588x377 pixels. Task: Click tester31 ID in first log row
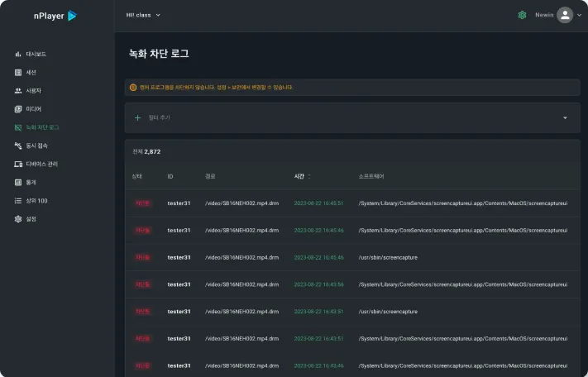click(x=179, y=203)
